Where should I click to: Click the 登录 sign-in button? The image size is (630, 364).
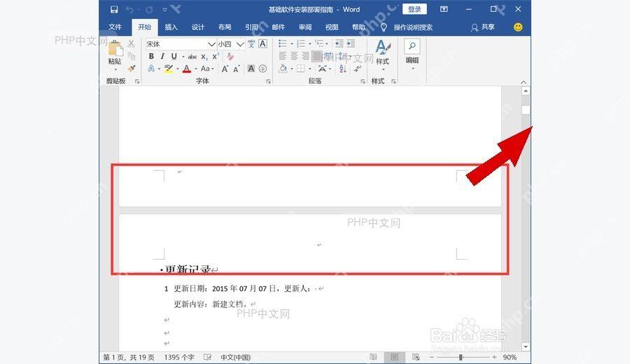pyautogui.click(x=414, y=9)
